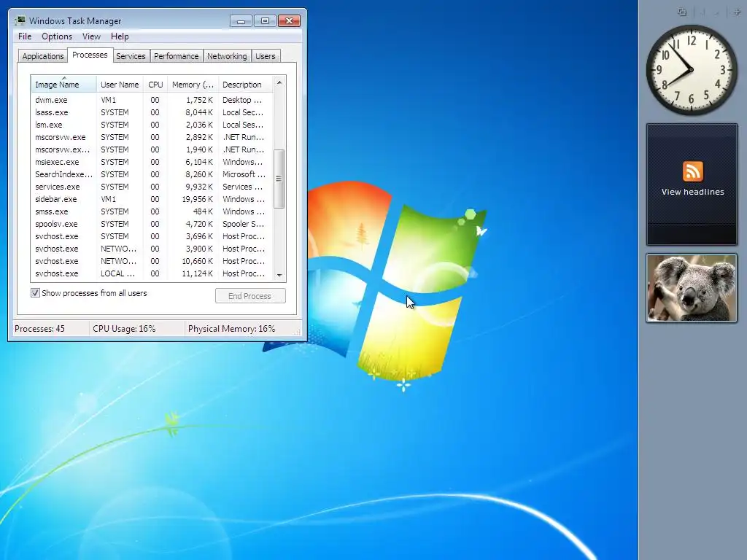Viewport: 747px width, 560px height.
Task: Click Processes: 45 in status bar
Action: click(39, 329)
